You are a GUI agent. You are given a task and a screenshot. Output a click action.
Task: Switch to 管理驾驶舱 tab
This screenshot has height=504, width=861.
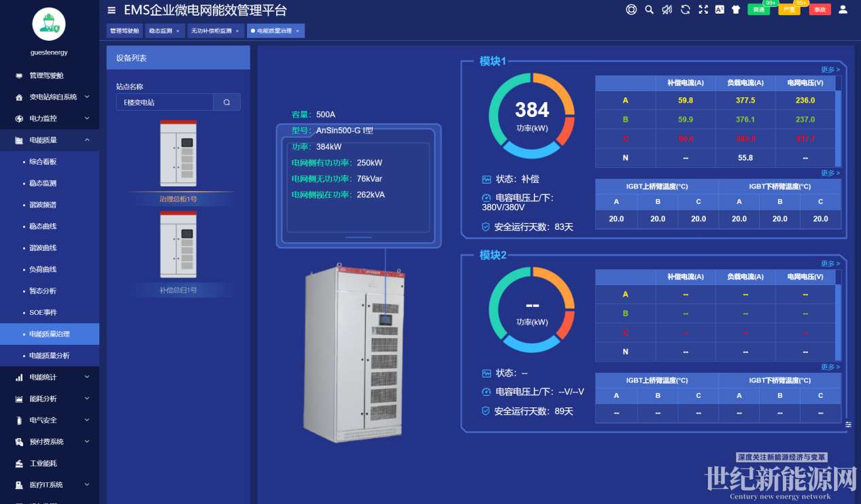(124, 31)
